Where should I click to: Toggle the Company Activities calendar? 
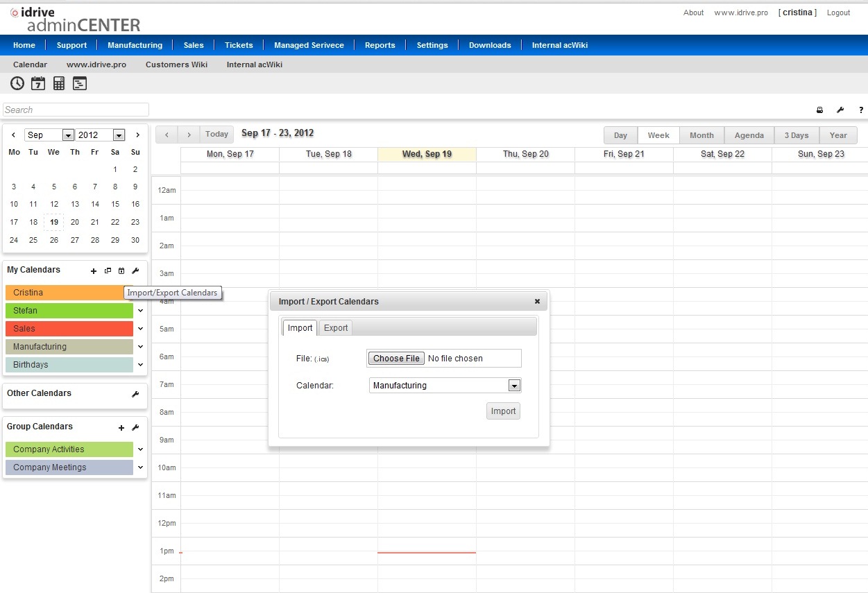pos(69,449)
